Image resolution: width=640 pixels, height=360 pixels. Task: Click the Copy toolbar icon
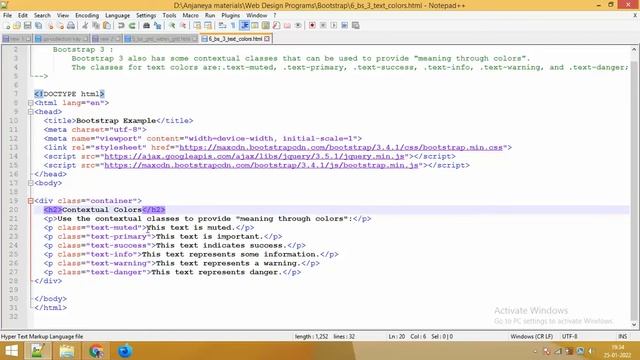(96, 26)
